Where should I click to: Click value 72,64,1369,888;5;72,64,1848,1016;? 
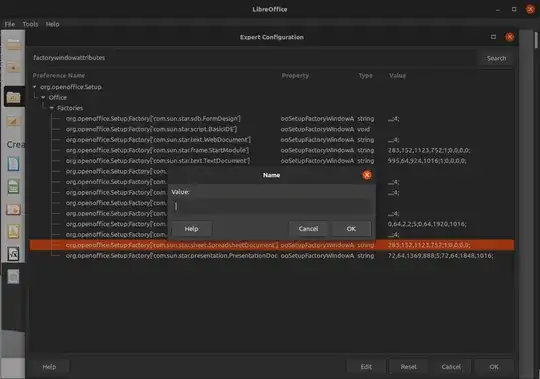(440, 256)
